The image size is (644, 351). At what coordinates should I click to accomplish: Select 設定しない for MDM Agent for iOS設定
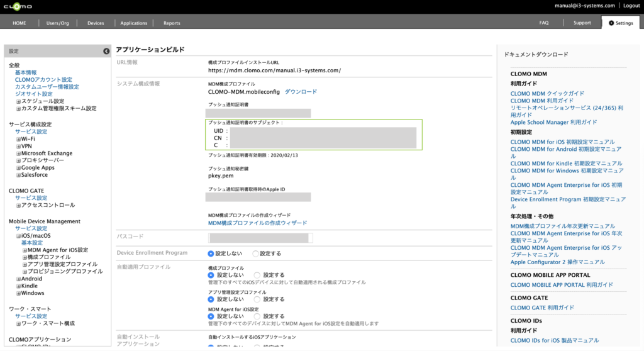tap(211, 316)
